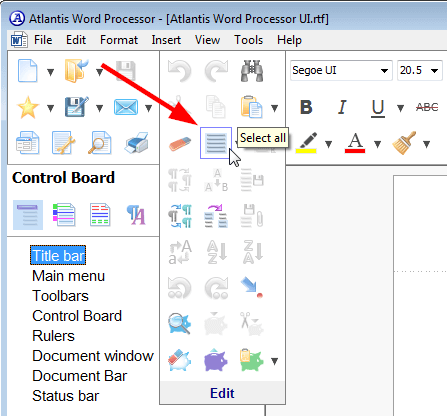This screenshot has height=416, width=447.
Task: Click the eraser piggy bank icon
Action: 180,360
